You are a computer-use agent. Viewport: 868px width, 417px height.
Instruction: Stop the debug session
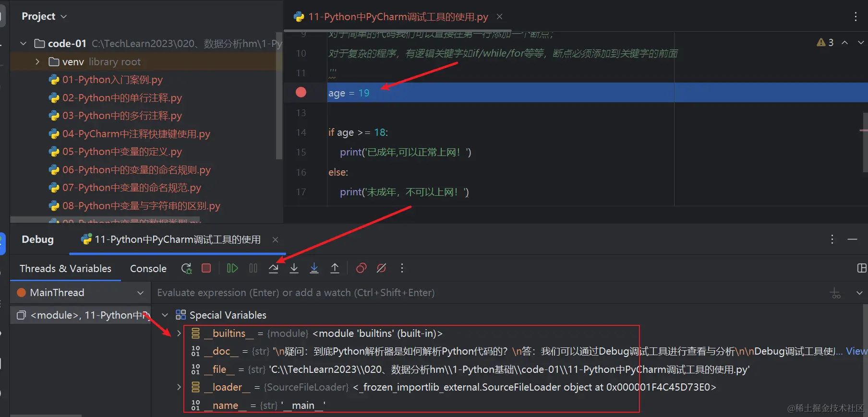pos(206,268)
